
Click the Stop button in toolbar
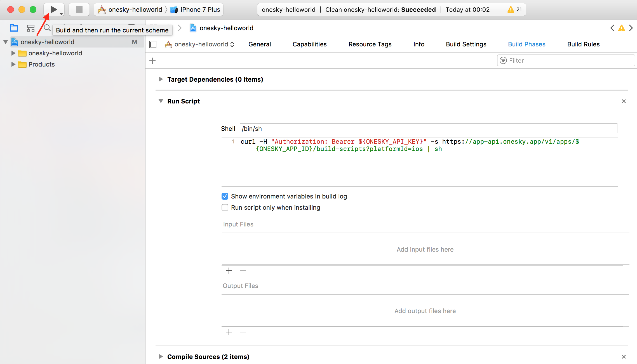click(x=79, y=10)
